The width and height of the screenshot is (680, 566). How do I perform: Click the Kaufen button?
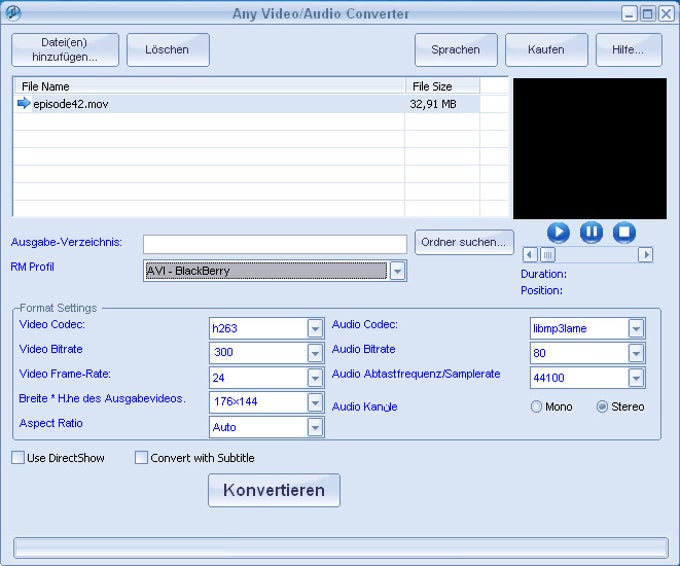(546, 50)
